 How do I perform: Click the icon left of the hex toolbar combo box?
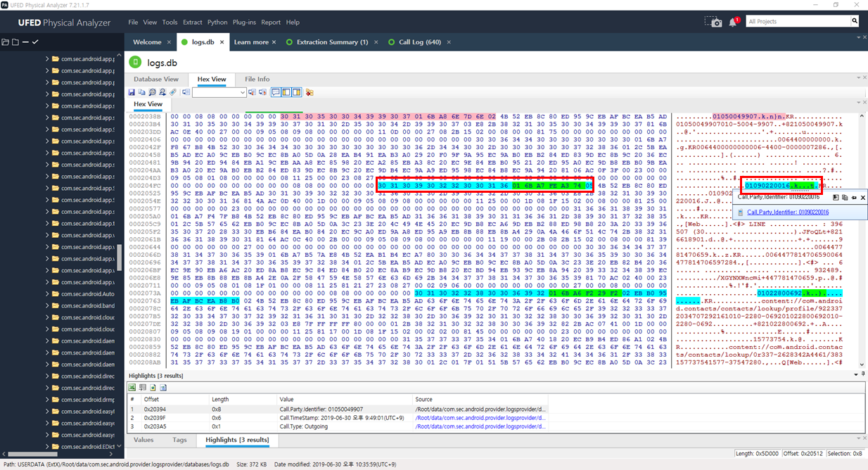coord(186,92)
